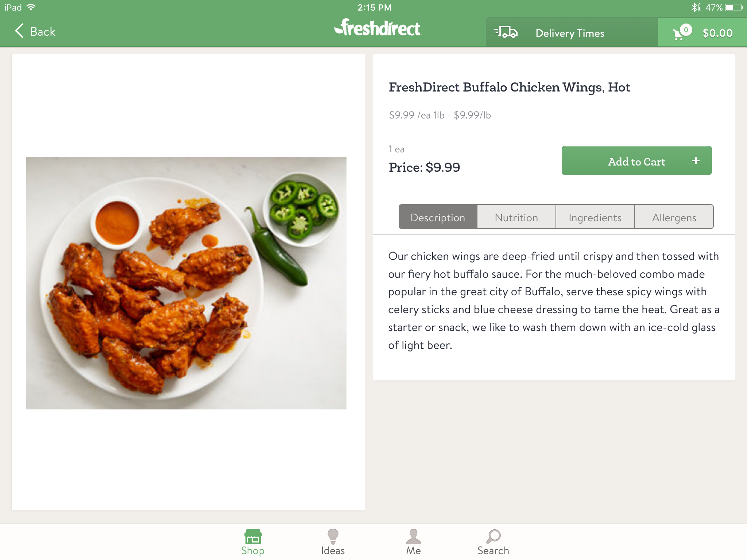Switch to the Nutrition tab

pos(516,217)
